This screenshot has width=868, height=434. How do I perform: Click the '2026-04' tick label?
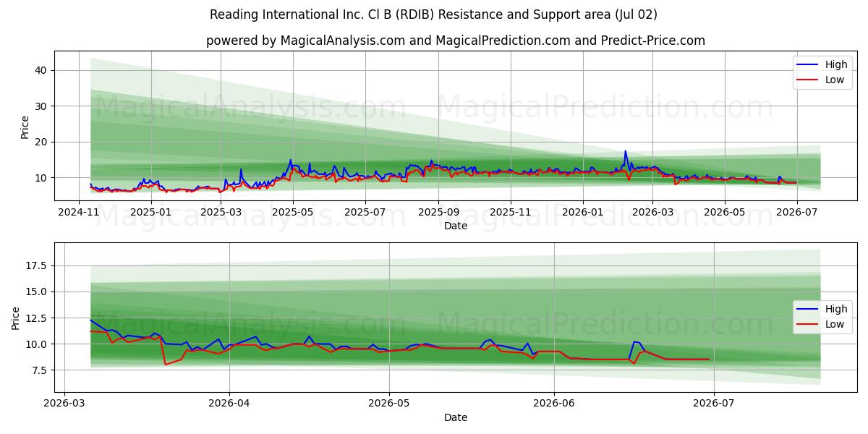[x=229, y=404]
